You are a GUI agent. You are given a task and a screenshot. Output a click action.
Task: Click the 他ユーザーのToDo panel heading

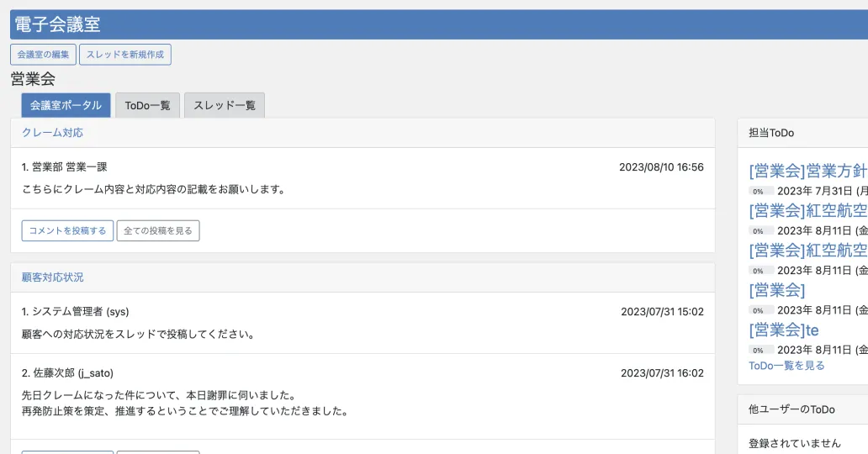tap(791, 409)
